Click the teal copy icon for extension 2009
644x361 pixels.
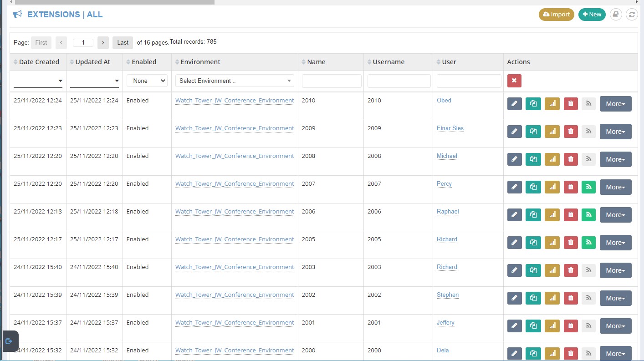click(533, 132)
